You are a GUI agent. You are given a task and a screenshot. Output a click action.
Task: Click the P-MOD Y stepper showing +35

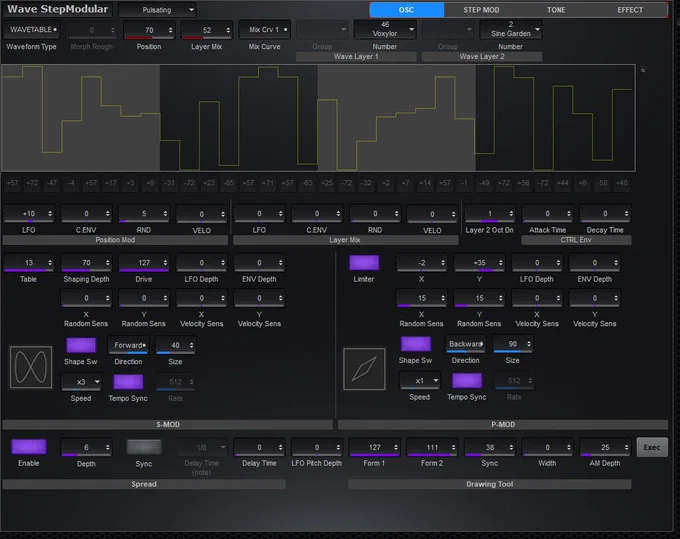[479, 262]
